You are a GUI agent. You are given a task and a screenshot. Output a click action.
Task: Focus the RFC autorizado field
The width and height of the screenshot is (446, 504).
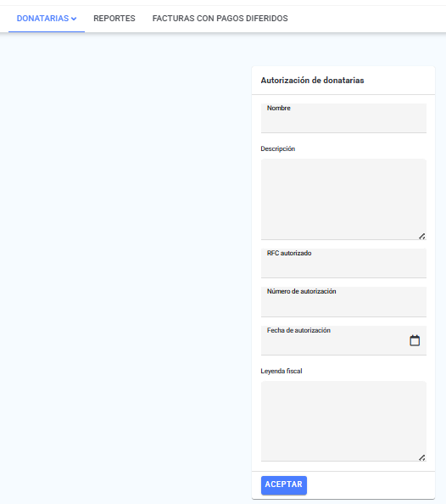pyautogui.click(x=343, y=263)
